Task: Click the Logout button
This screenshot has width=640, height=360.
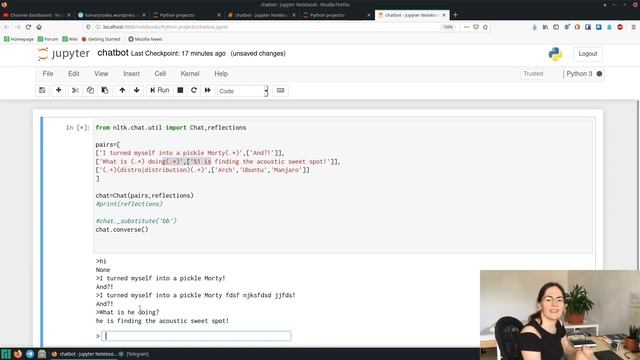Action: [x=587, y=54]
